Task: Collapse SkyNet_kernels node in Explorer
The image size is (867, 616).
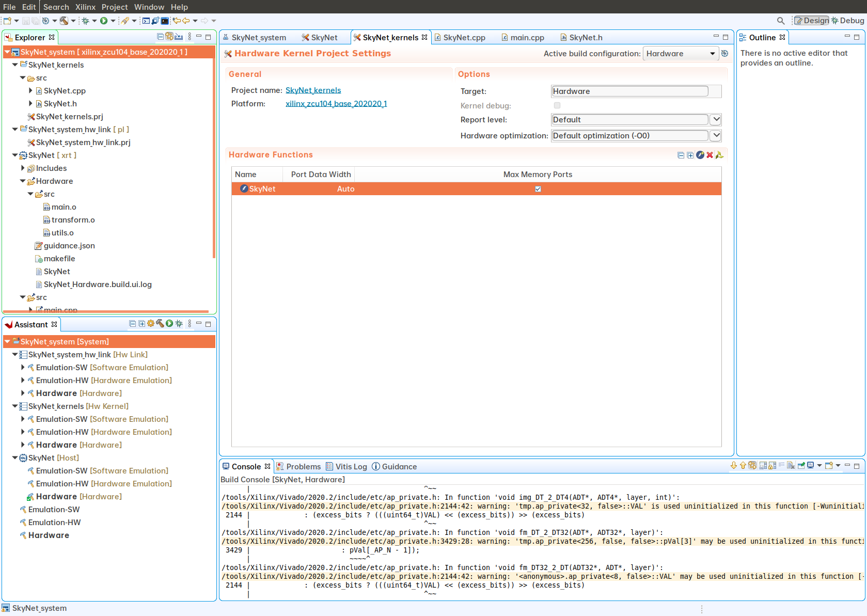Action: click(15, 65)
